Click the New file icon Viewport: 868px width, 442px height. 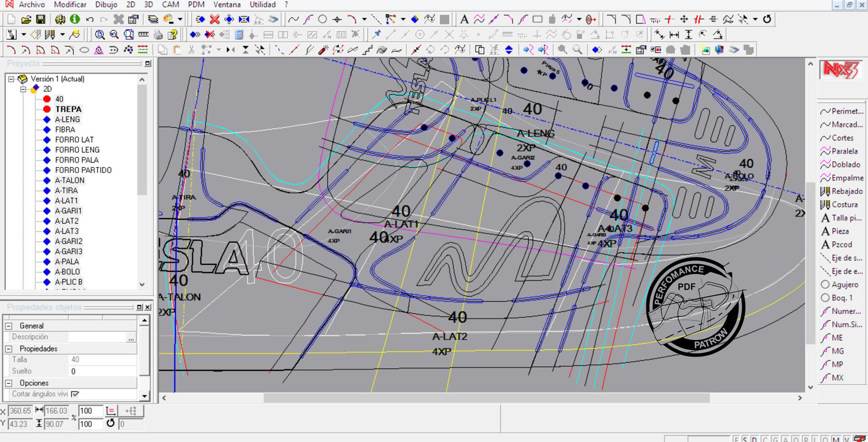coord(11,19)
